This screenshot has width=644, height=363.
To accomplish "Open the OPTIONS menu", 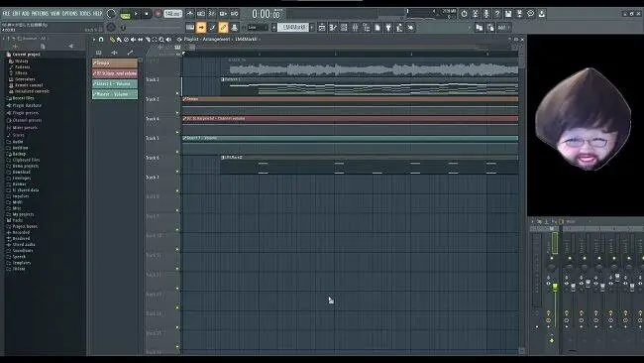I will coord(69,14).
